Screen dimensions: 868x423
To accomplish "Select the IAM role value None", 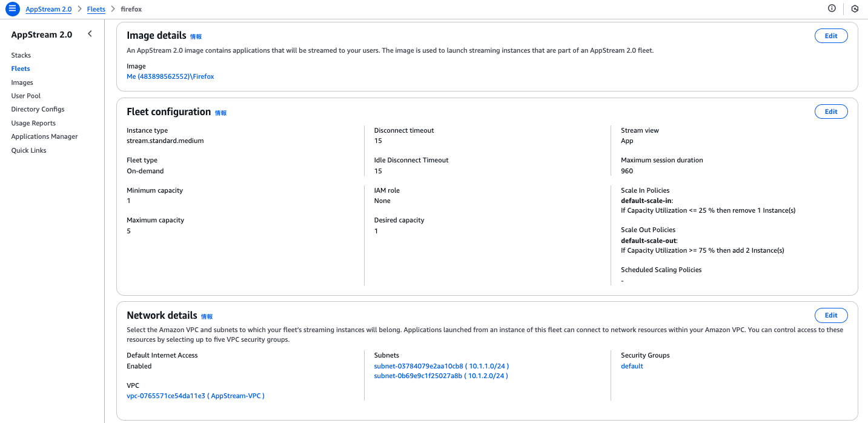I will point(382,201).
